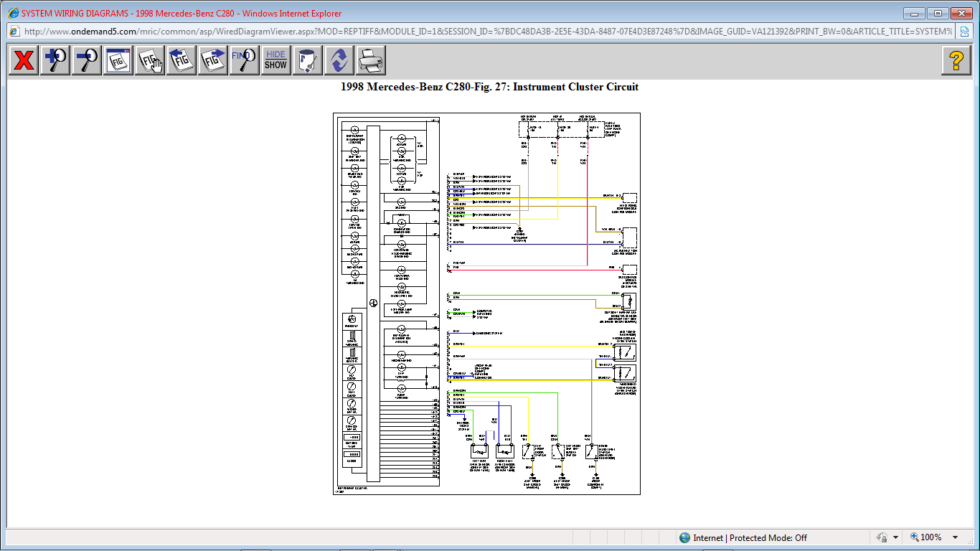
Task: Open help with yellow question mark
Action: 956,60
